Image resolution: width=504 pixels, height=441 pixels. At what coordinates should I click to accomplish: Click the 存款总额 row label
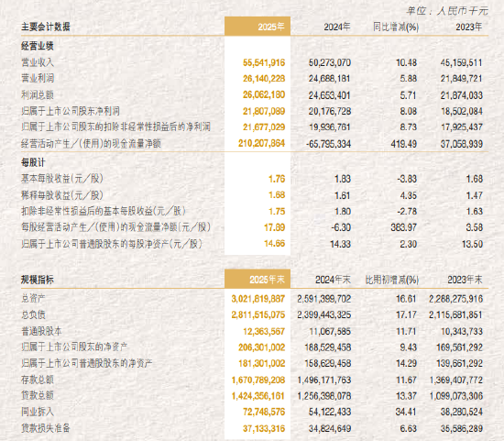(38, 380)
